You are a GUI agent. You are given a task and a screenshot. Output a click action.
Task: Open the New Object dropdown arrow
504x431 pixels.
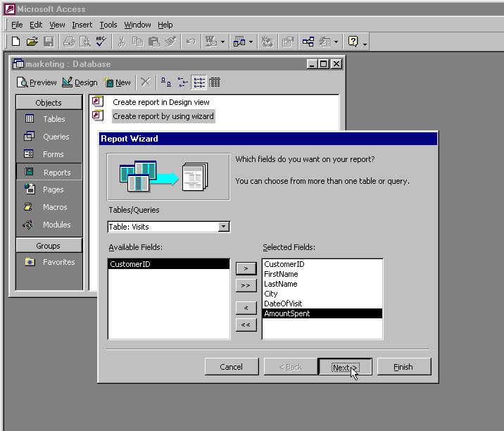click(336, 42)
